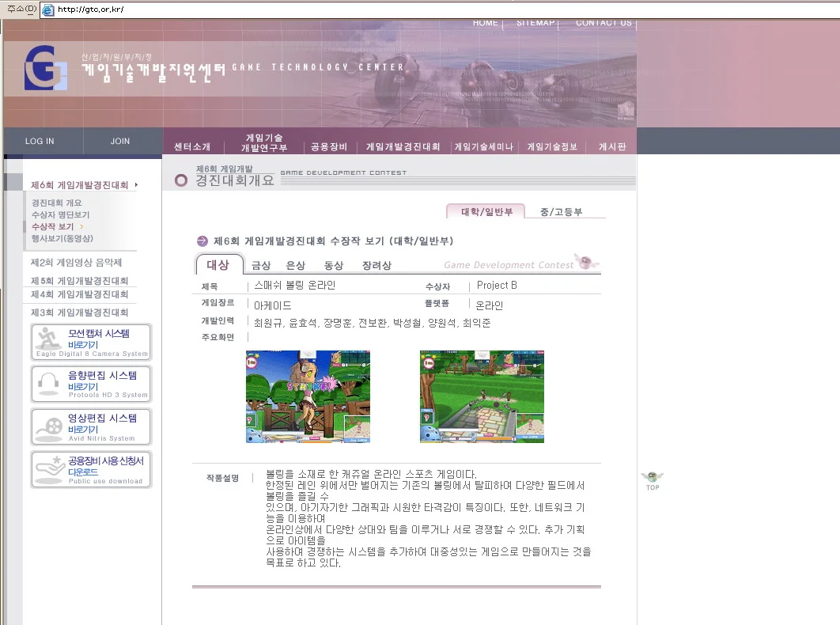Click the 음향편집 시스템 바로가기 banner text

[x=102, y=381]
